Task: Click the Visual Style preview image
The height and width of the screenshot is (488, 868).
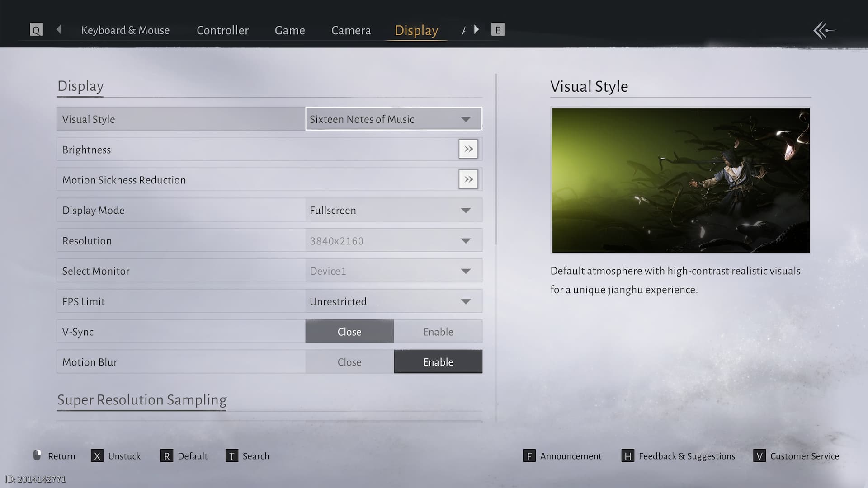Action: pos(680,180)
